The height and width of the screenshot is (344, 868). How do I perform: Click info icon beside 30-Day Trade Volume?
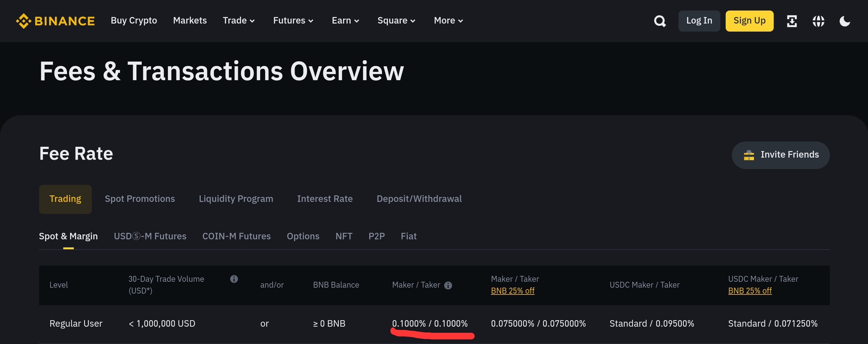[234, 279]
